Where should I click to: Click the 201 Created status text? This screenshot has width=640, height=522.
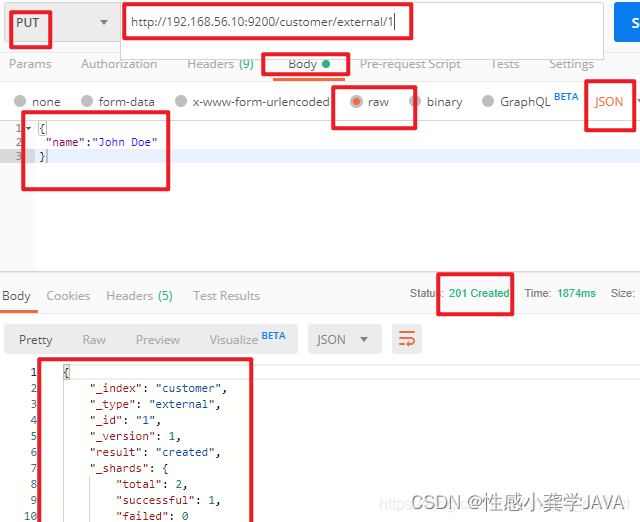479,293
